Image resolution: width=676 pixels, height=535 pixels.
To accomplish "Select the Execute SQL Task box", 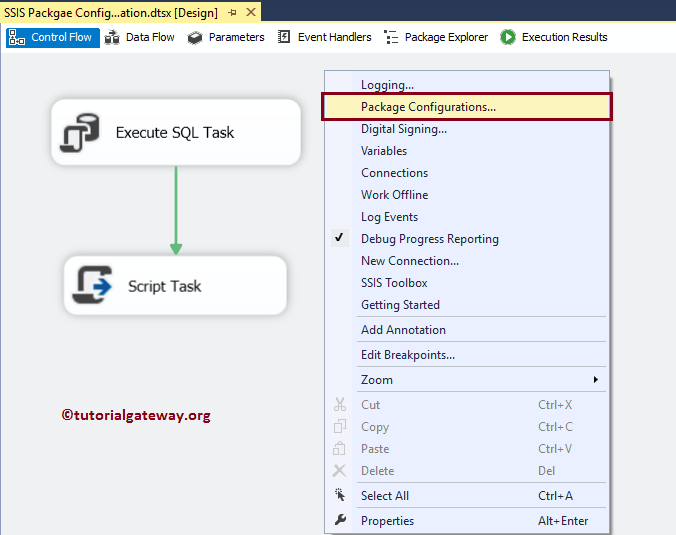I will (176, 132).
